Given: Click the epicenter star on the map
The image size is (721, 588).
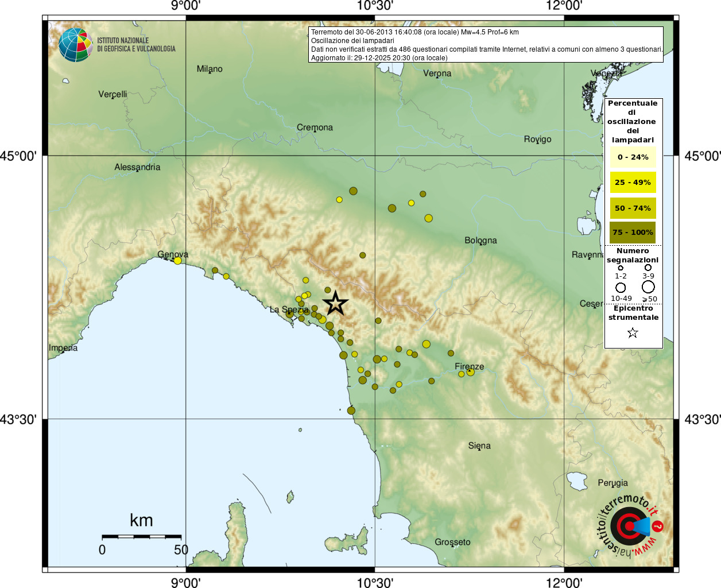Looking at the screenshot, I should 336,303.
